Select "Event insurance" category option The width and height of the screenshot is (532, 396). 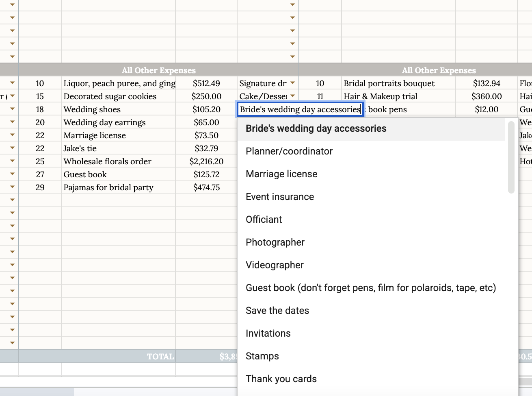click(371, 197)
